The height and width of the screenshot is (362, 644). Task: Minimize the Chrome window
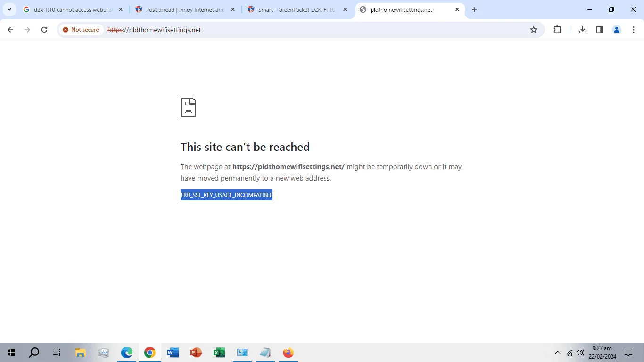pos(590,9)
